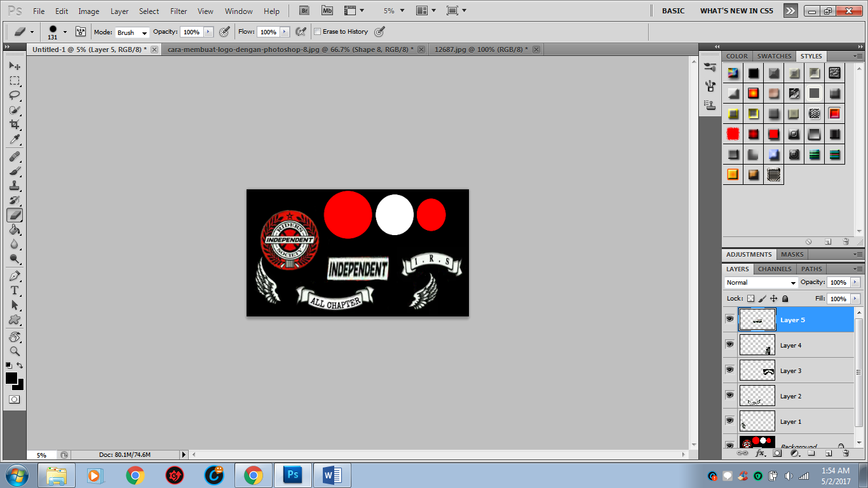Select the Horizontal Type tool

tap(15, 290)
